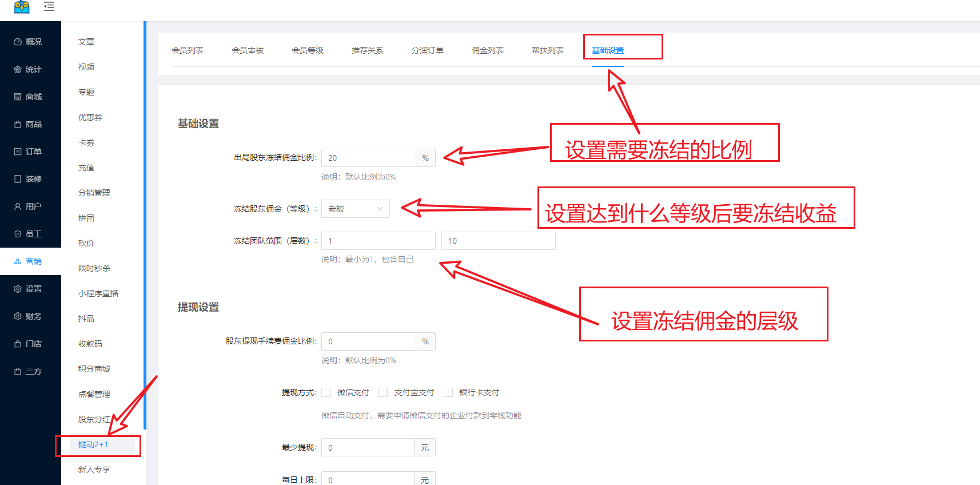Open the 概况 overview icon in sidebar
The image size is (980, 485).
point(18,42)
